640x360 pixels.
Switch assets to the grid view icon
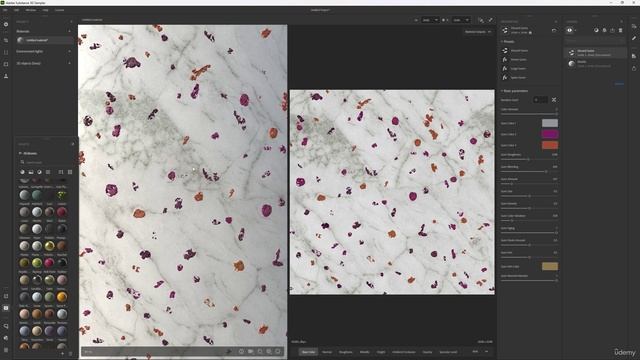pyautogui.click(x=70, y=172)
